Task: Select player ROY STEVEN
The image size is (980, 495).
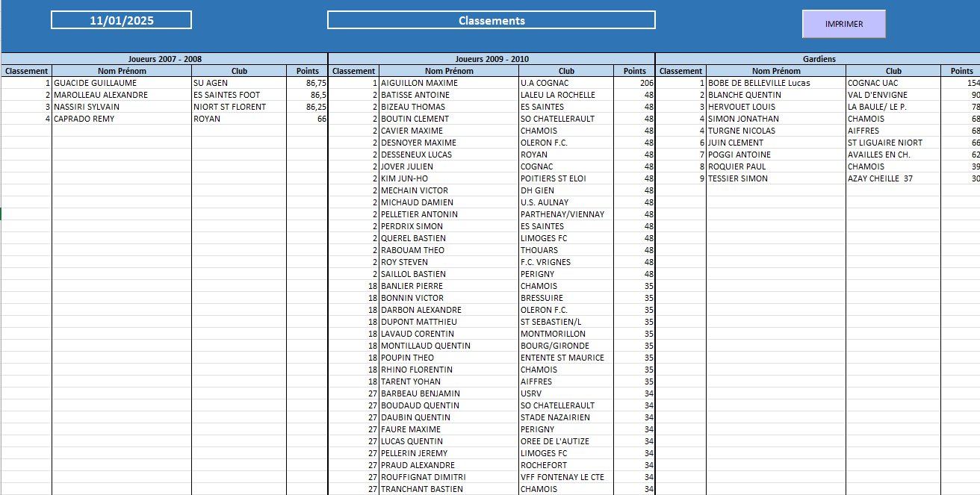Action: (449, 262)
